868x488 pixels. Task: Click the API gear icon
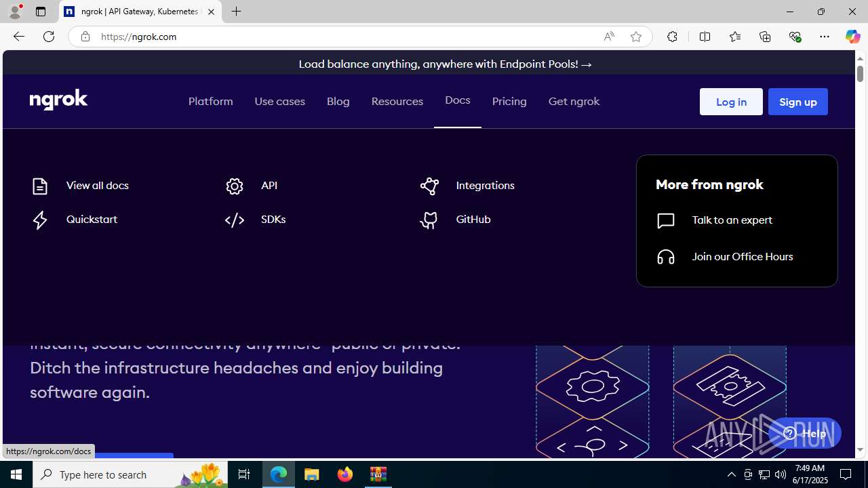(235, 186)
